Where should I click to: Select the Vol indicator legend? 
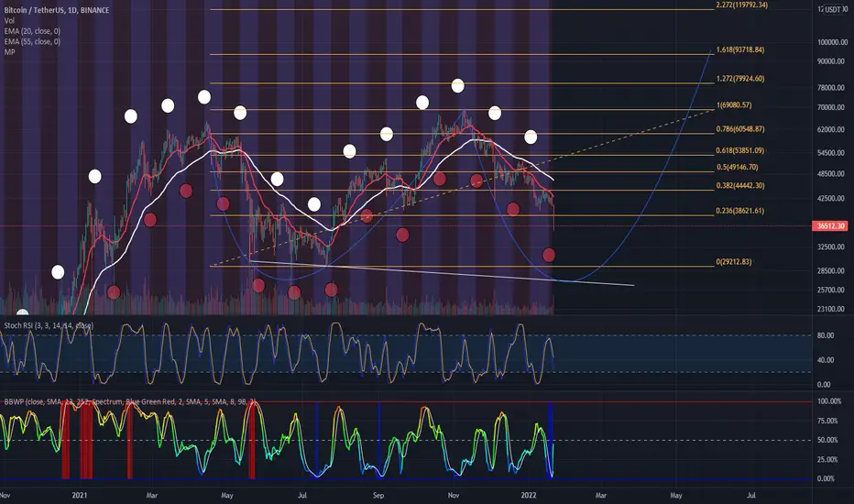9,21
